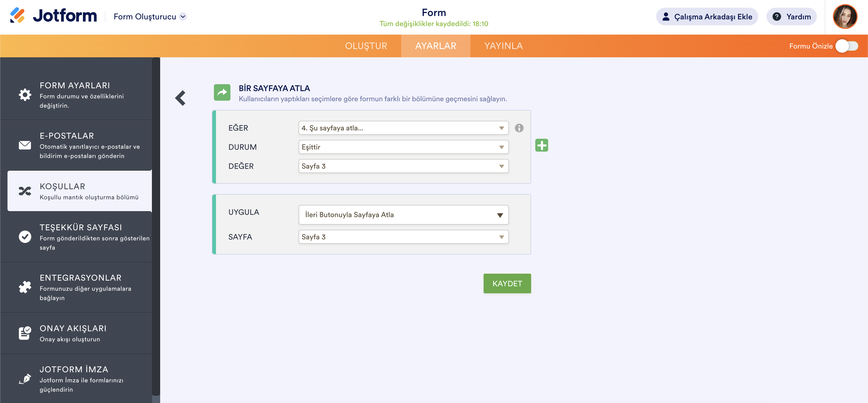This screenshot has height=403, width=868.
Task: Click the info icon beside EĞER field
Action: coord(519,128)
